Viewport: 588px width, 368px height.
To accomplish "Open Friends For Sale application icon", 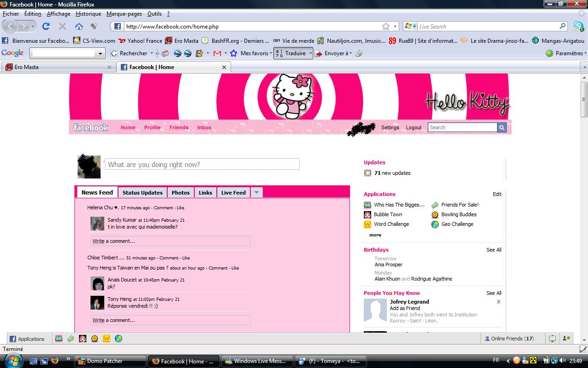I will [435, 205].
